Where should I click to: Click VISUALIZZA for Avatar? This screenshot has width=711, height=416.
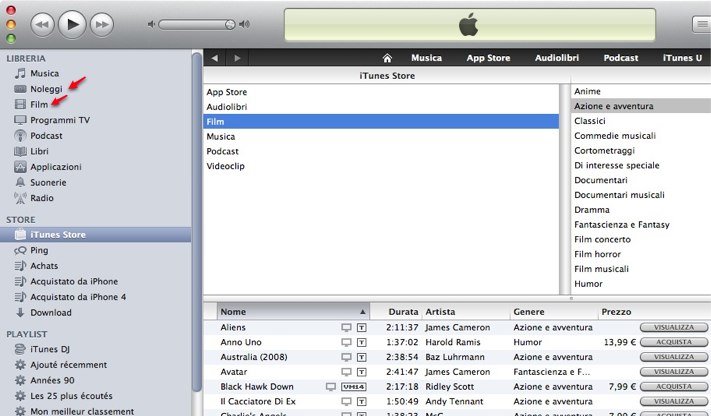tap(674, 372)
